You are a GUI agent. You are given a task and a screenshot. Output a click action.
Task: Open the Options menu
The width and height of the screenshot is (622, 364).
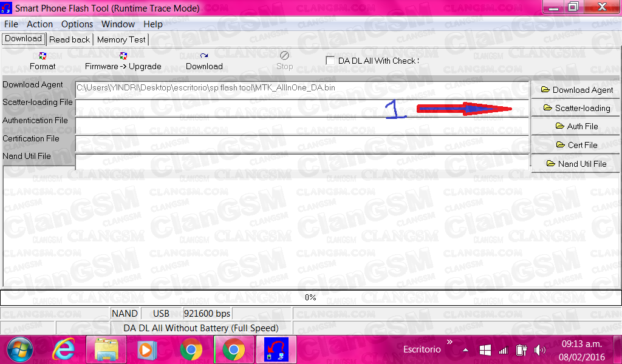77,24
